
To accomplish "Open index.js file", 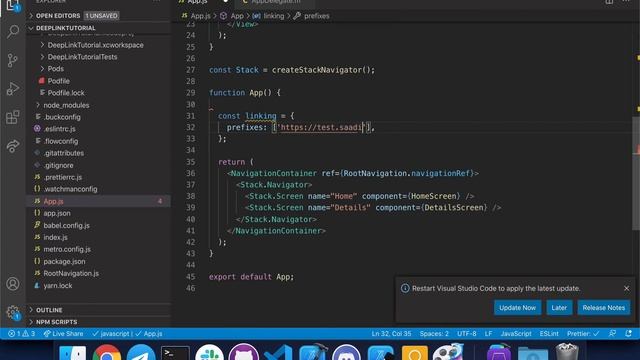I will click(56, 237).
